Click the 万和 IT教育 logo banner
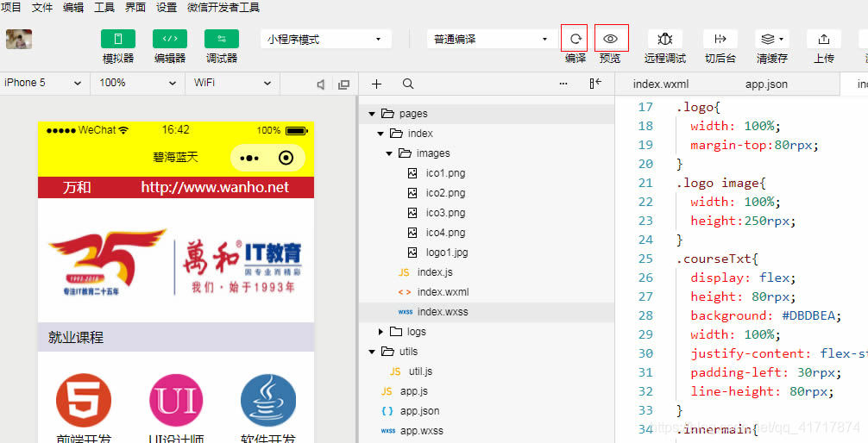 pyautogui.click(x=175, y=262)
